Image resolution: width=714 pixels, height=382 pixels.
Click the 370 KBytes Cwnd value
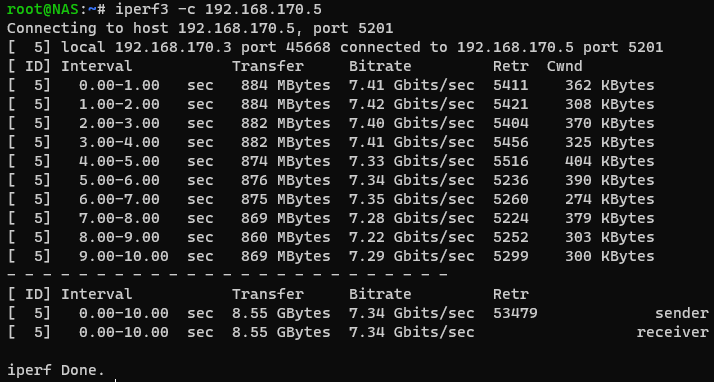[610, 123]
